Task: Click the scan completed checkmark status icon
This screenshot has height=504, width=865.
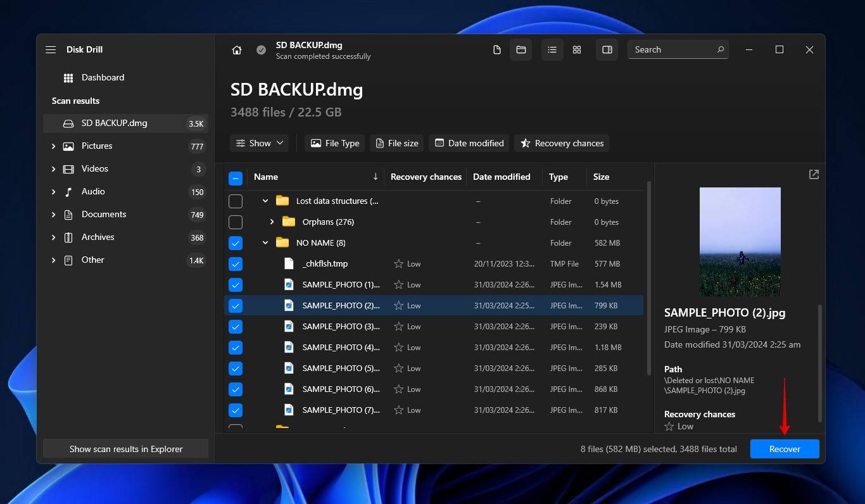Action: pos(261,50)
